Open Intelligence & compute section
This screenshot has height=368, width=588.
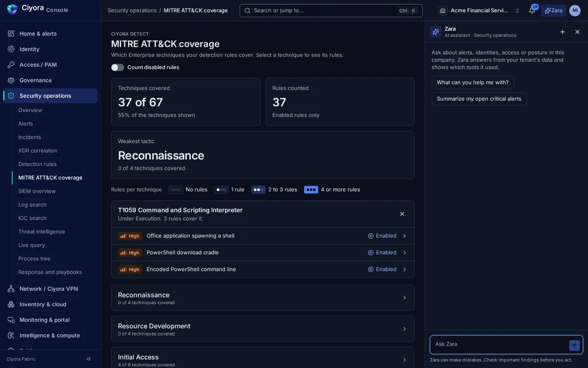(50, 336)
